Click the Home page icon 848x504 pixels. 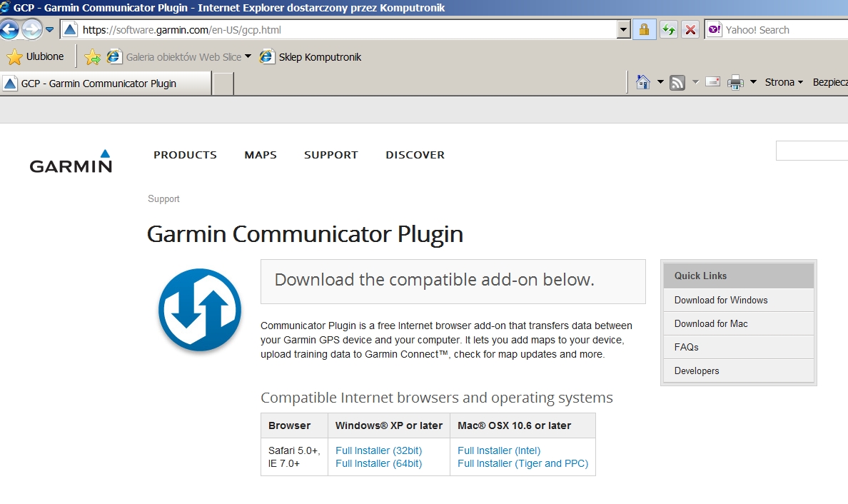[x=643, y=82]
